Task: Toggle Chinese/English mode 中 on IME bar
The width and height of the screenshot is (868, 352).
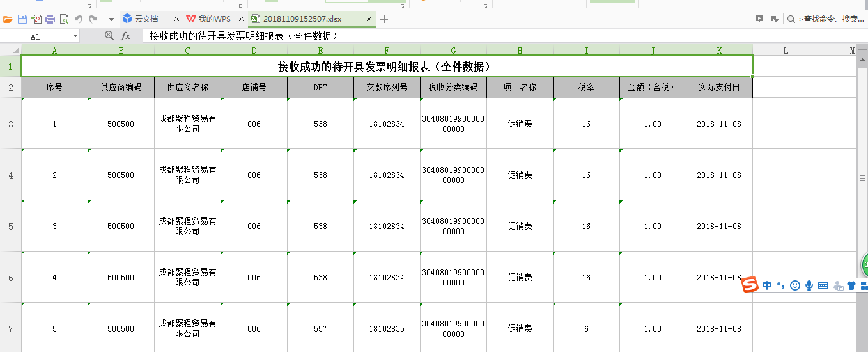Action: pos(767,285)
